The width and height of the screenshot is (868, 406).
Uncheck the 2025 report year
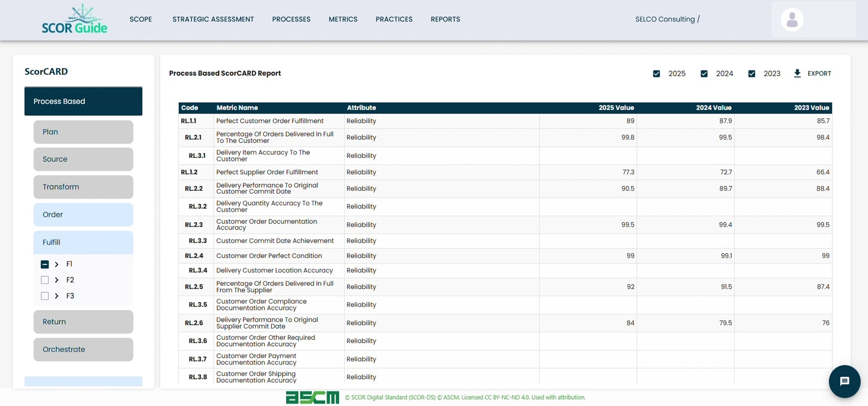pos(657,73)
